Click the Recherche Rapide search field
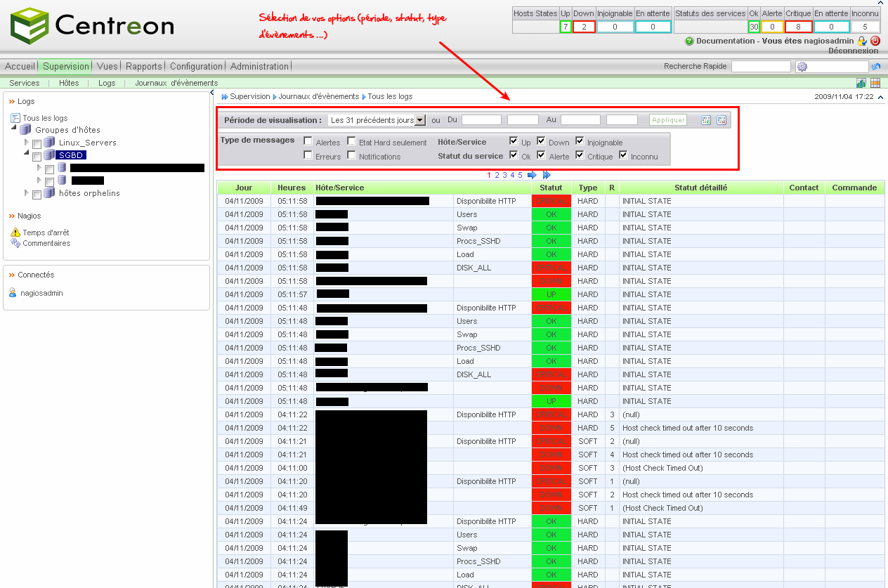Viewport: 888px width, 588px height. pyautogui.click(x=761, y=66)
